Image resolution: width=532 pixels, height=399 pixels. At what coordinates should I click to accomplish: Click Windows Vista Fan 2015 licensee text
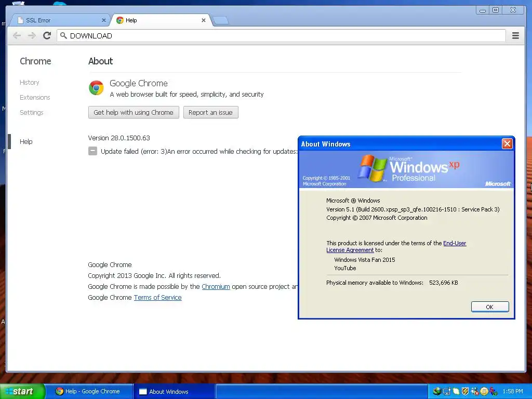pos(365,260)
